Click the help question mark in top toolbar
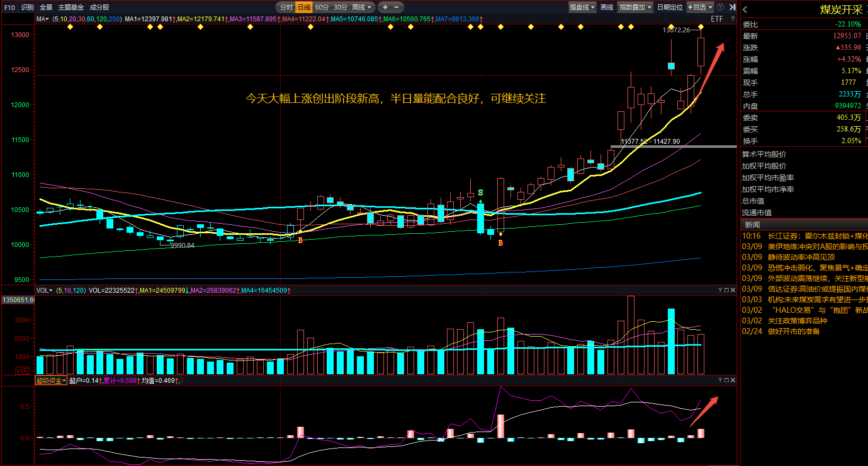 [720, 7]
